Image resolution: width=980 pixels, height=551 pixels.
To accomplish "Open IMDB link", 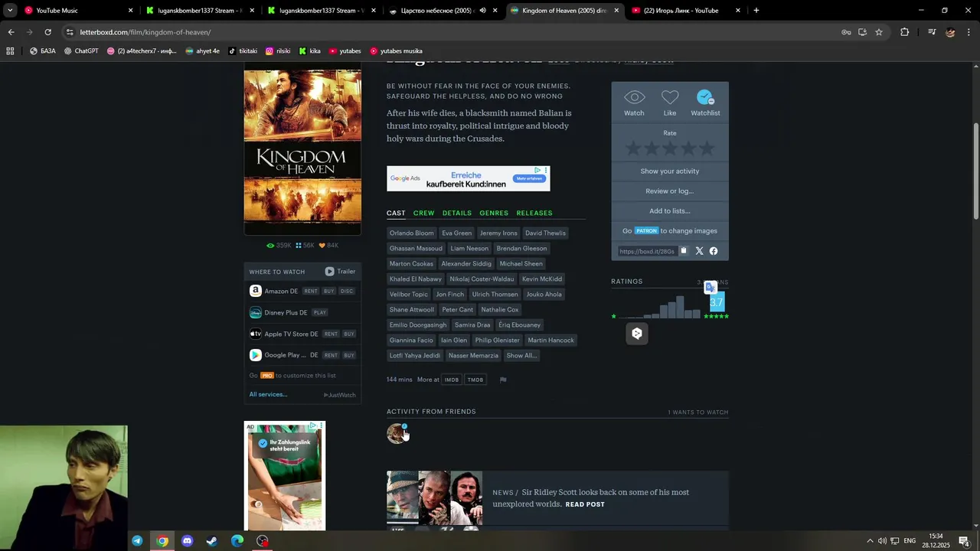I will [452, 380].
